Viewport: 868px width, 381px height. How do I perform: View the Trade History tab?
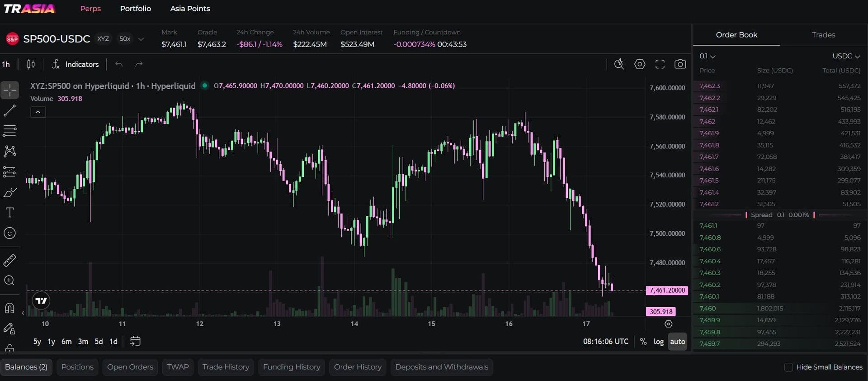[226, 367]
